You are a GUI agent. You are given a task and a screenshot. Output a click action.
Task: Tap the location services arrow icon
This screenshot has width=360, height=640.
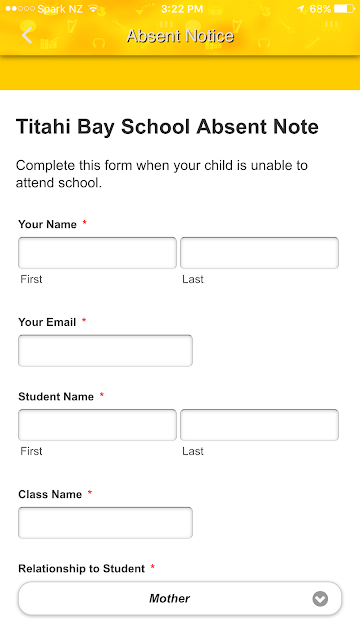(301, 9)
